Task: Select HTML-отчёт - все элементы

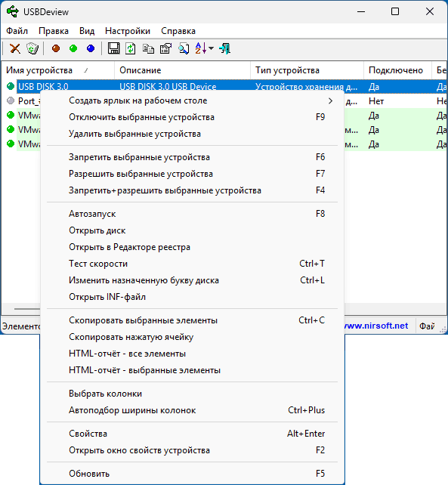Action: pos(192,354)
